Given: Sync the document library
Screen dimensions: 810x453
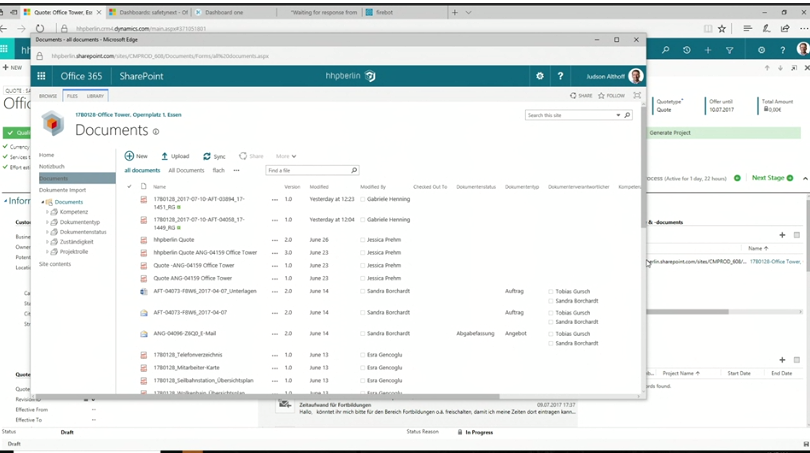Looking at the screenshot, I should [214, 156].
